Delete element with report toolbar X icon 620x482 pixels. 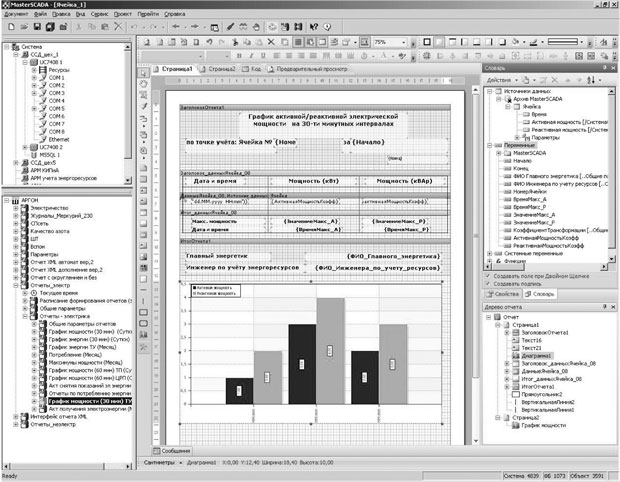271,42
